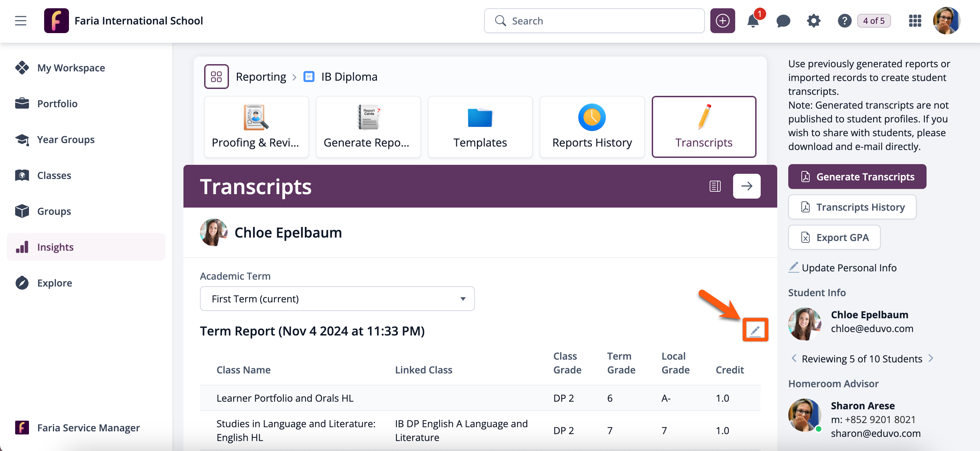Click the arrow button in Transcripts header
980x451 pixels.
point(747,186)
